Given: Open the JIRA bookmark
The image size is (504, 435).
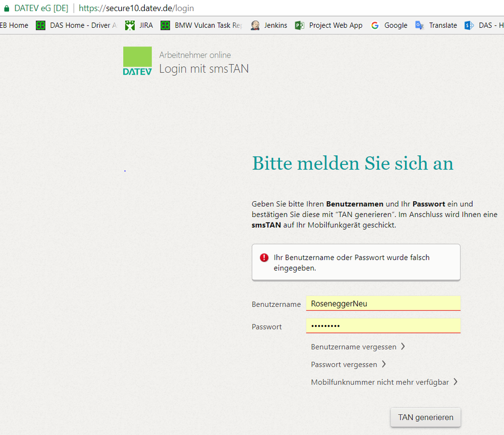Looking at the screenshot, I should pos(146,25).
